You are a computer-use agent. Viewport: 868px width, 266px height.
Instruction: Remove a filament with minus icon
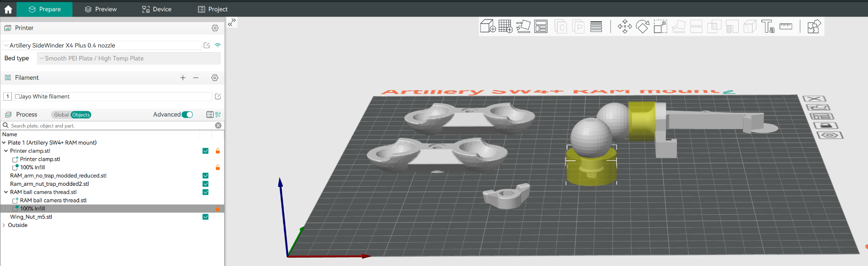[196, 78]
